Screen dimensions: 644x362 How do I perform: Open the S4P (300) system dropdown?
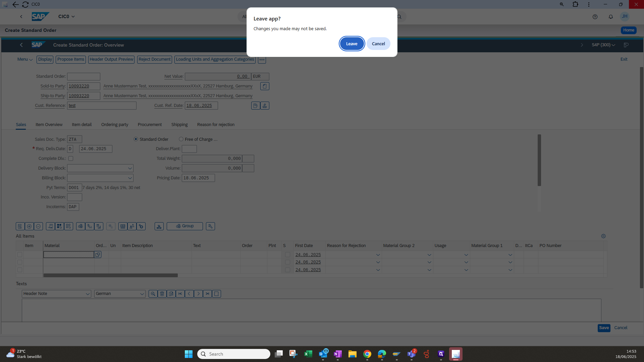pos(603,45)
